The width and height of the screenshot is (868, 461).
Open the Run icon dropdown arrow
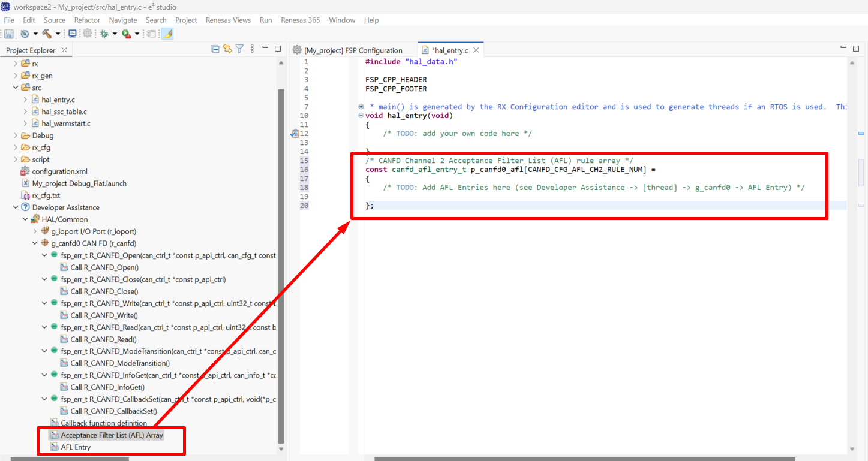[137, 34]
